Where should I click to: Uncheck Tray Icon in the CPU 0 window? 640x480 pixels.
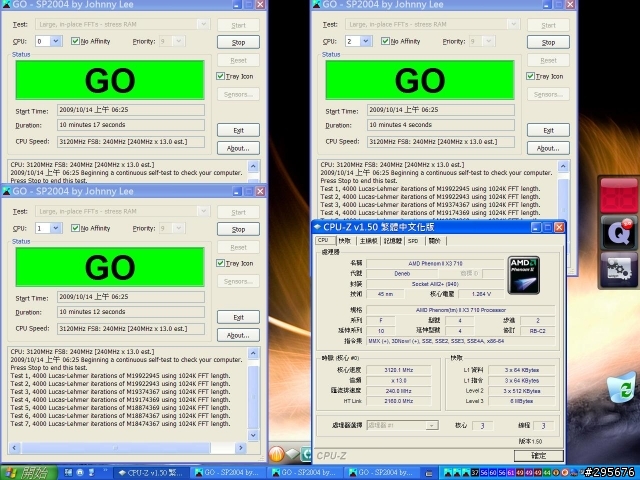click(x=220, y=76)
